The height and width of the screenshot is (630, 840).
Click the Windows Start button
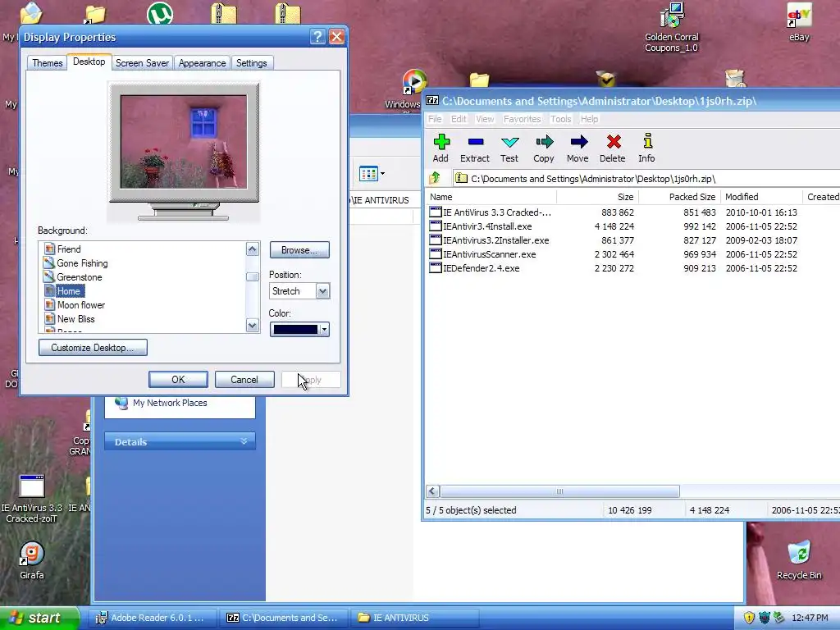pos(39,618)
